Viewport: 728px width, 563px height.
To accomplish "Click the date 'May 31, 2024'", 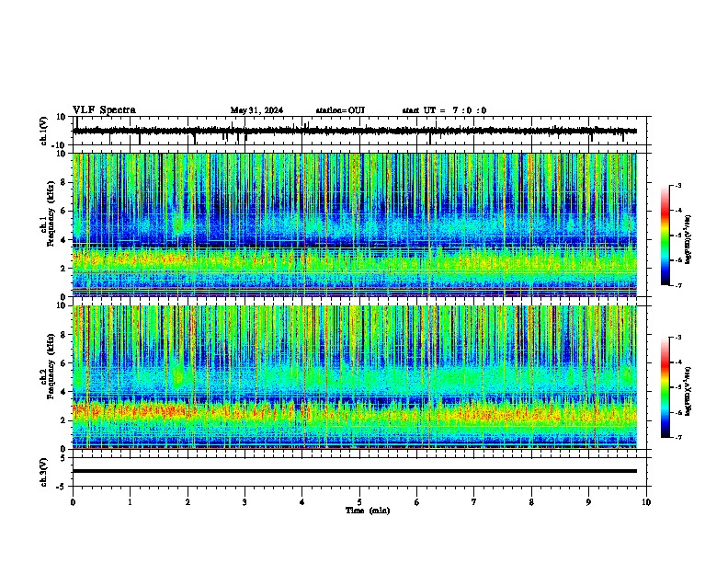I will pyautogui.click(x=256, y=110).
